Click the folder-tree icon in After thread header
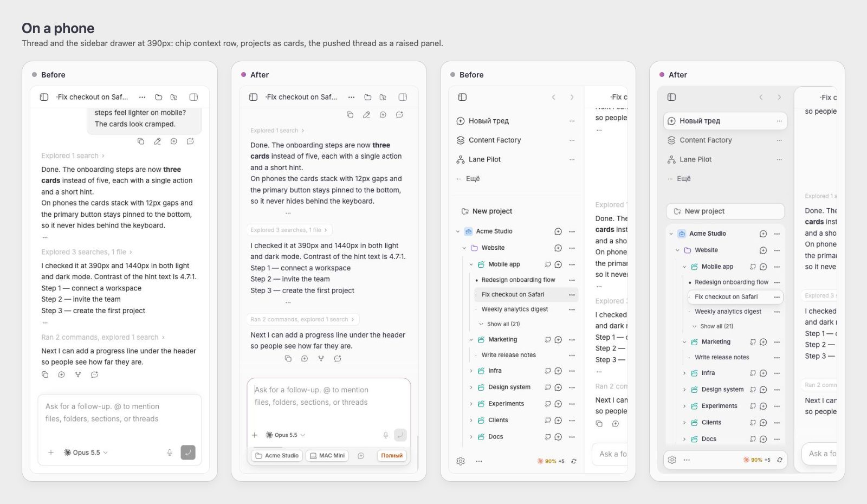The width and height of the screenshot is (867, 504). tap(383, 97)
